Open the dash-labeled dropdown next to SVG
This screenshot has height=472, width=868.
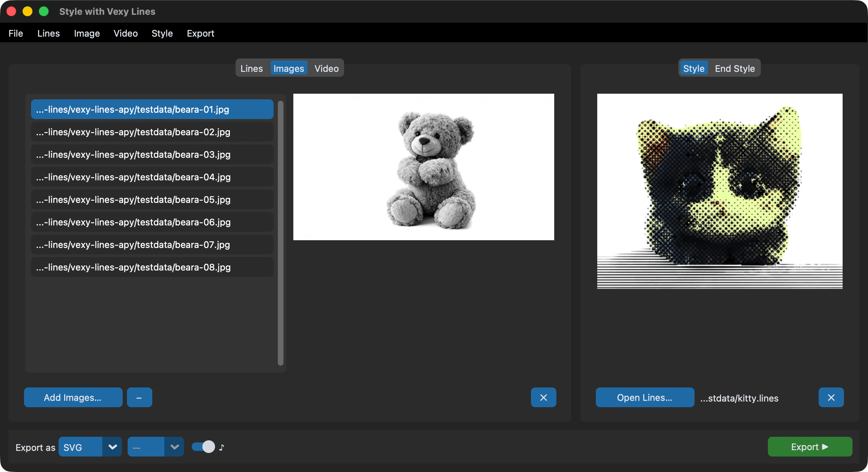point(155,447)
